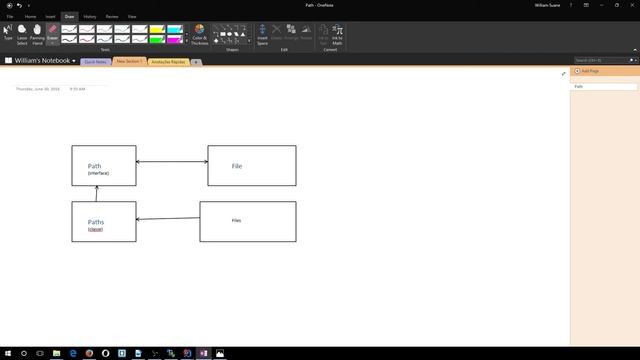
Task: Select the diamond shape
Action: pos(216,41)
